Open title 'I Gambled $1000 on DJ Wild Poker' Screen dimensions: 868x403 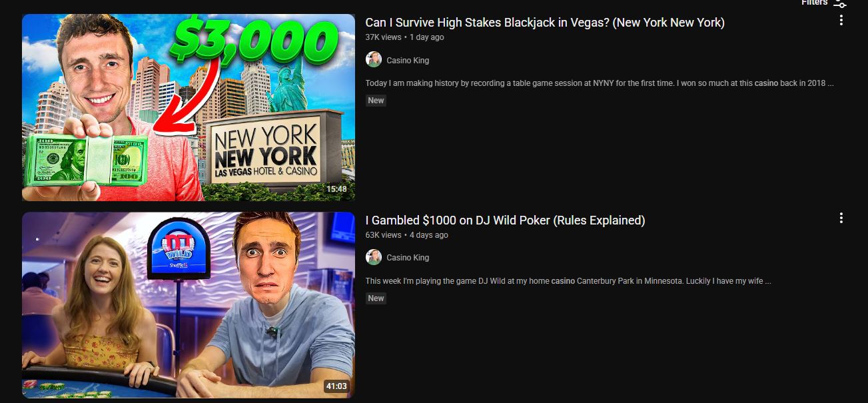[505, 220]
